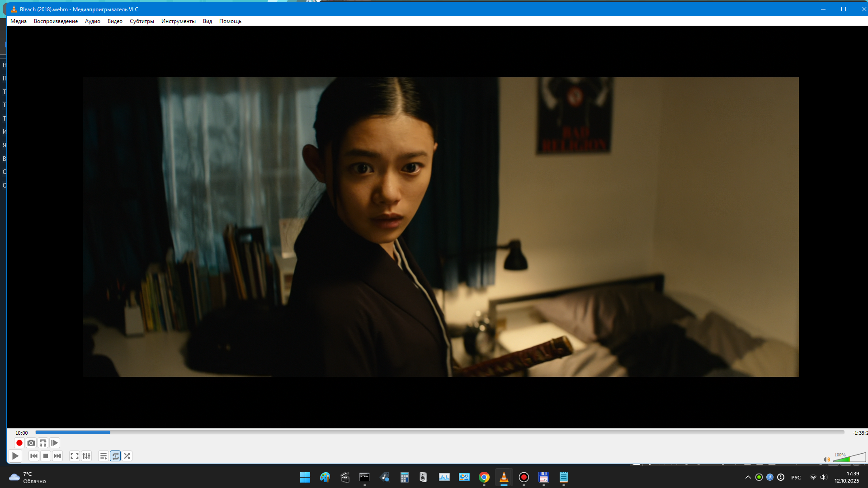This screenshot has height=488, width=868.
Task: Expand the Воспроизведение menu
Action: [56, 21]
